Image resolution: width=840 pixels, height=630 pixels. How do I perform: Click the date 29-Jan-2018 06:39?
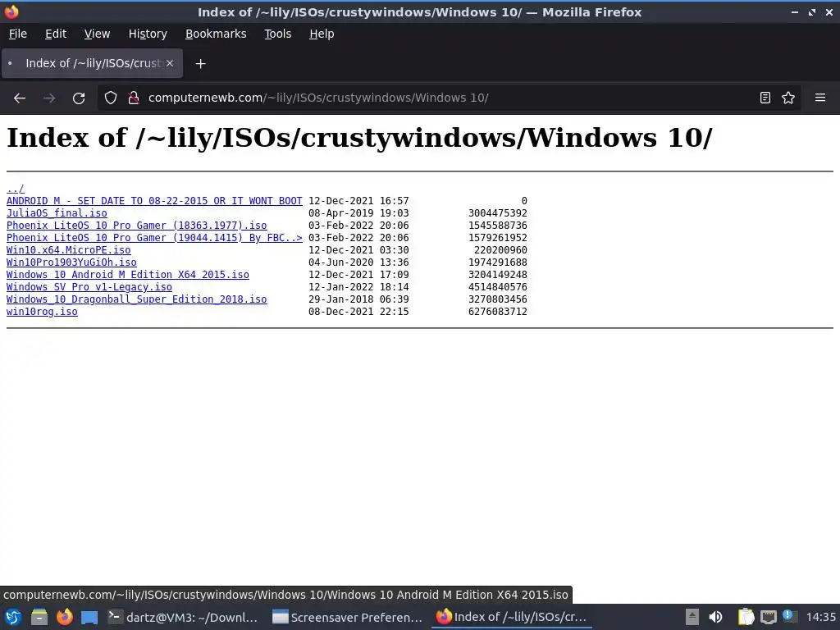point(358,299)
